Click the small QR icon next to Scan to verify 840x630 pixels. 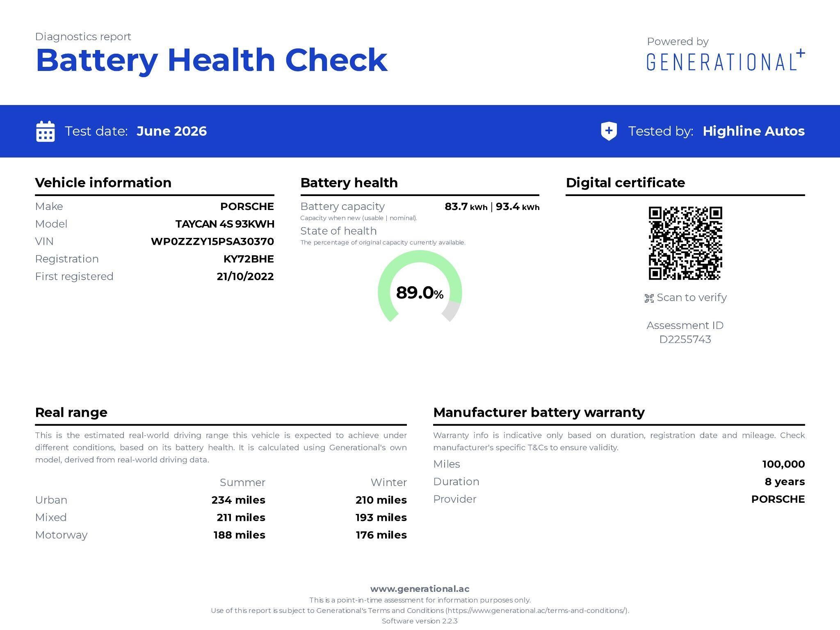pyautogui.click(x=649, y=298)
